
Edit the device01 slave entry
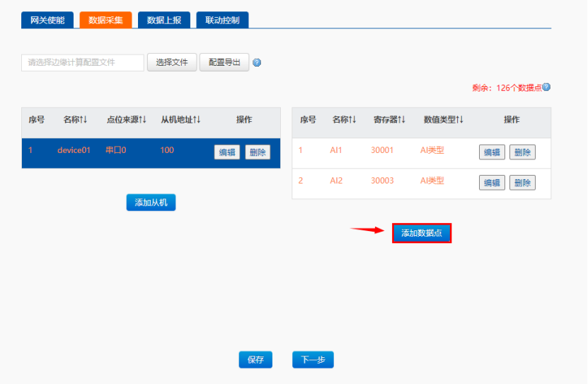pyautogui.click(x=227, y=152)
